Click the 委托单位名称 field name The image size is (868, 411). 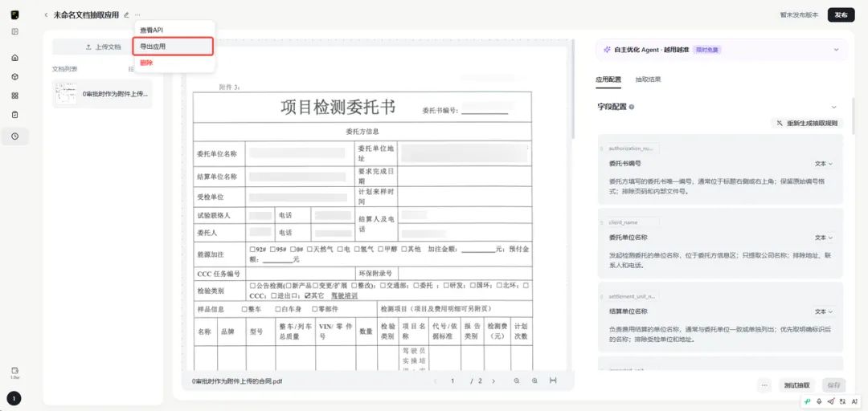coord(628,238)
